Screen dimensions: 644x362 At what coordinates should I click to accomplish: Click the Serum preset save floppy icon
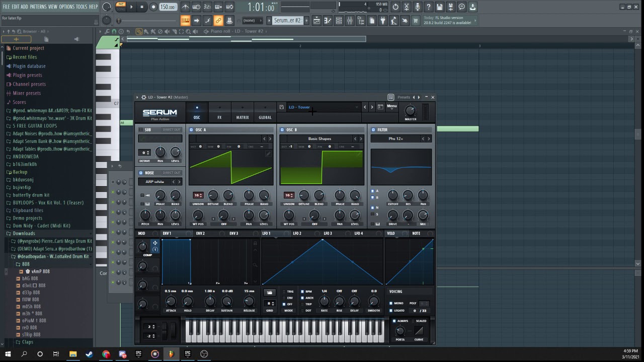(x=281, y=107)
